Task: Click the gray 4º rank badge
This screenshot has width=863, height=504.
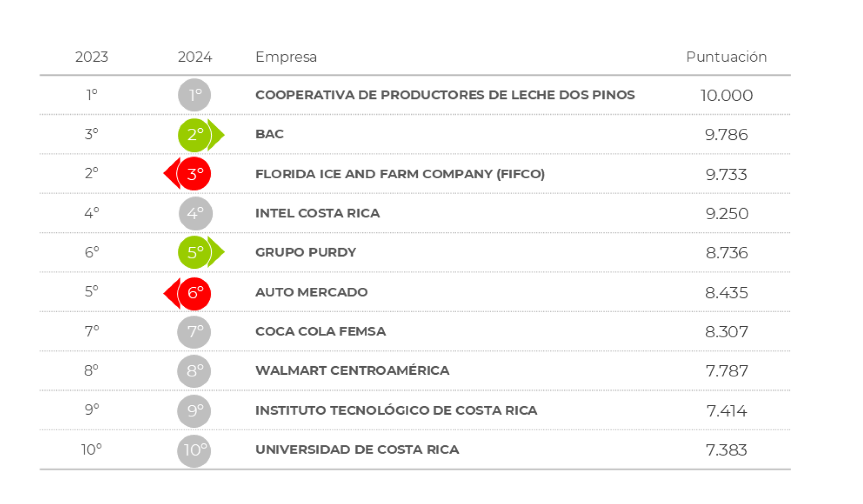Action: pos(196,213)
